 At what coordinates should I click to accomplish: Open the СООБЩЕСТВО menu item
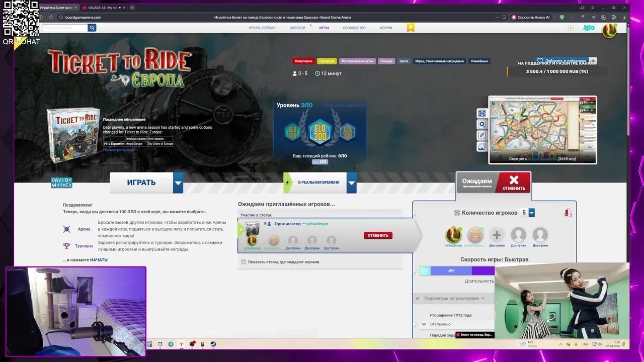(x=354, y=28)
